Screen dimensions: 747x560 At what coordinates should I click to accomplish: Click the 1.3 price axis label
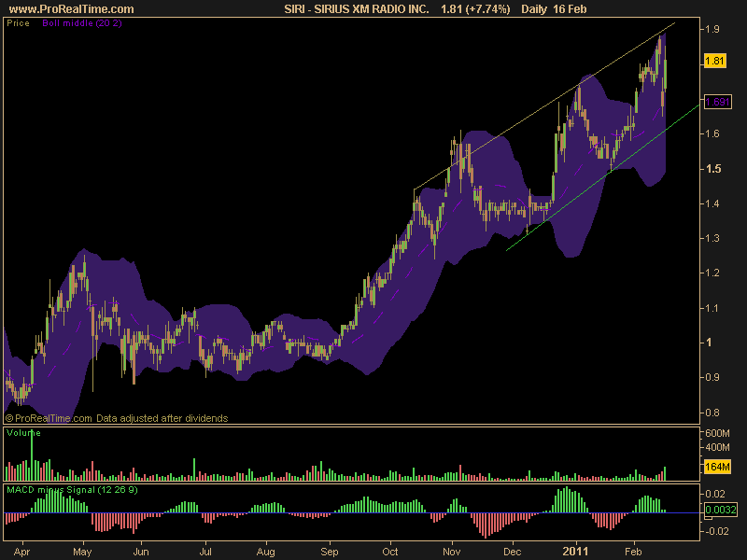[x=712, y=239]
